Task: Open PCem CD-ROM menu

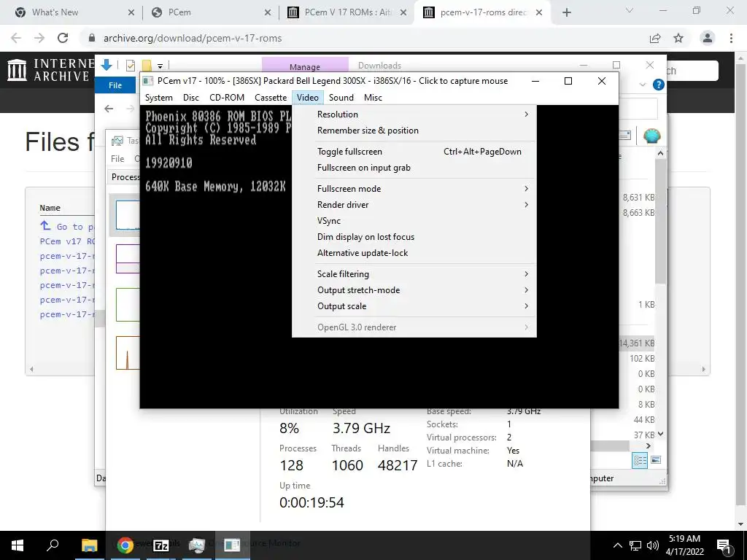Action: click(x=227, y=98)
